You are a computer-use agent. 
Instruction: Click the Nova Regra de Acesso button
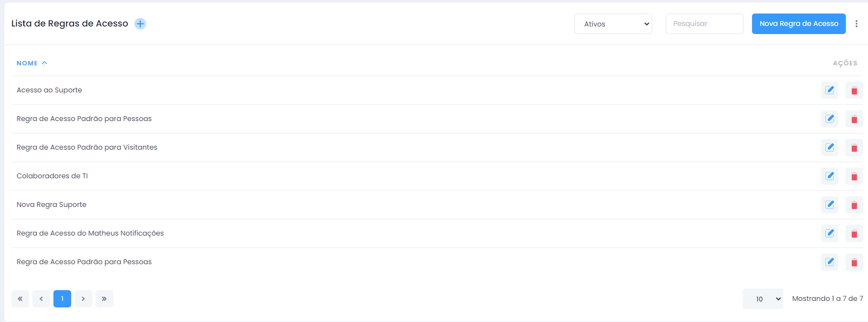click(x=798, y=24)
